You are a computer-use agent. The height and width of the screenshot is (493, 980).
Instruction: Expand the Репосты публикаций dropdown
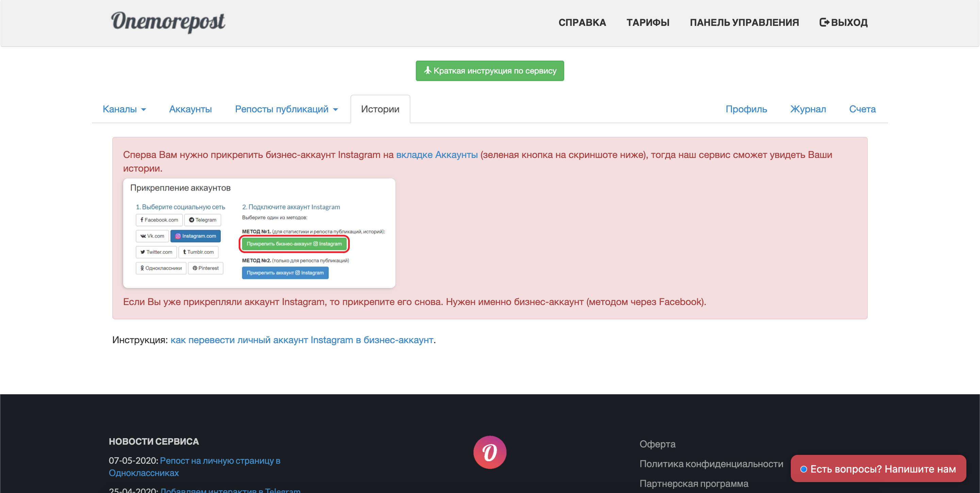(x=286, y=109)
